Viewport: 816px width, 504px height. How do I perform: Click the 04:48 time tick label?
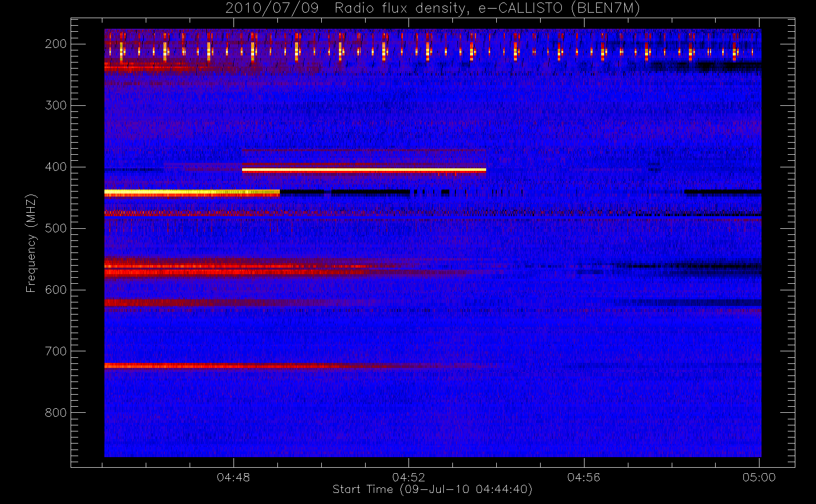pos(234,477)
